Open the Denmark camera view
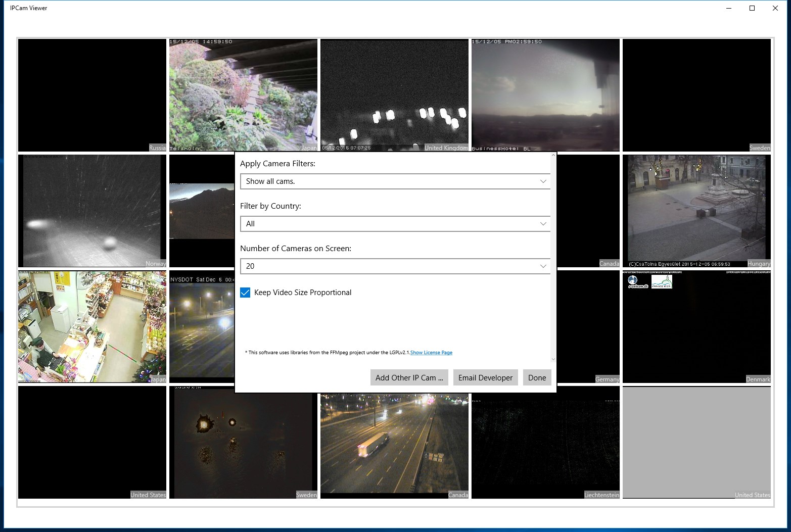This screenshot has width=791, height=532. (x=696, y=326)
